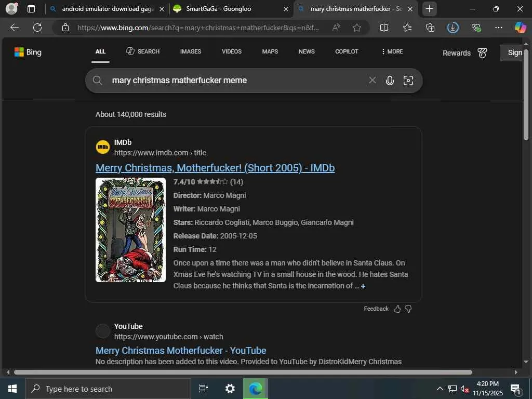532x399 pixels.
Task: Open Merry Christmas Motherfucker - YouTube link
Action: [x=181, y=351]
